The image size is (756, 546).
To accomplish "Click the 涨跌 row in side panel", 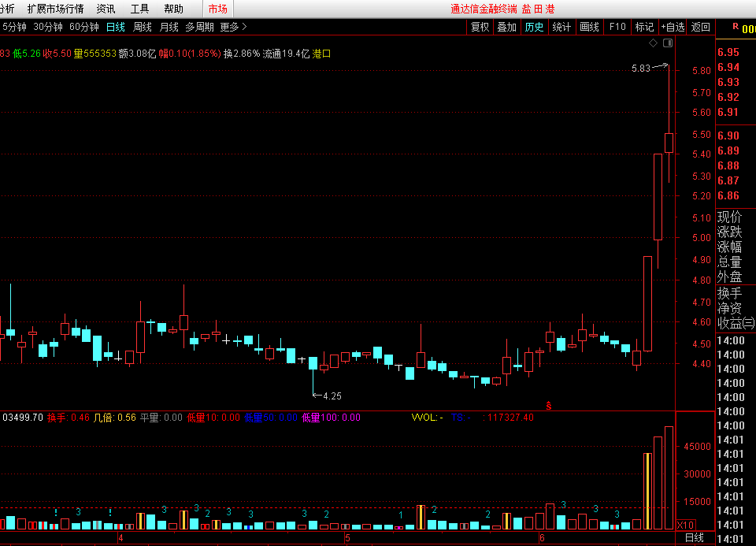I will coord(729,232).
